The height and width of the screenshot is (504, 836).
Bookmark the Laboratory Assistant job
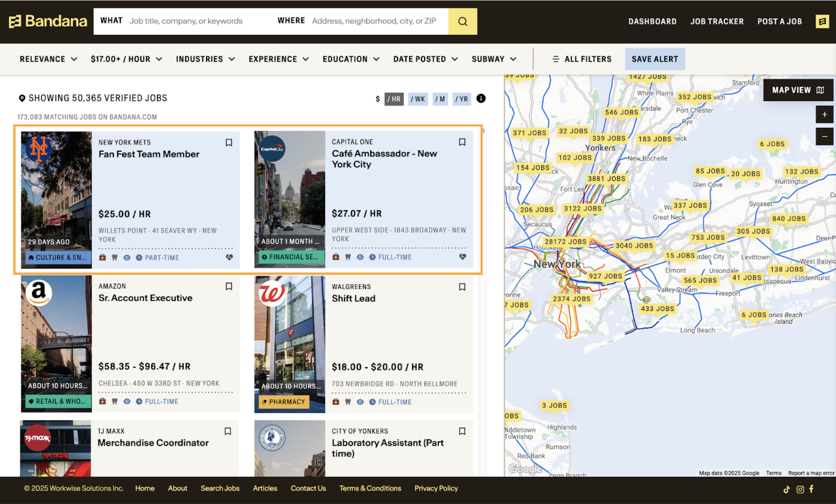[462, 431]
